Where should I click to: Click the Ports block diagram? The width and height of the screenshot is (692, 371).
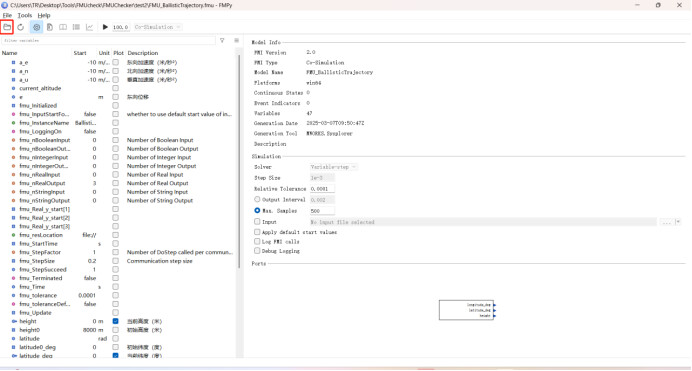pos(466,310)
